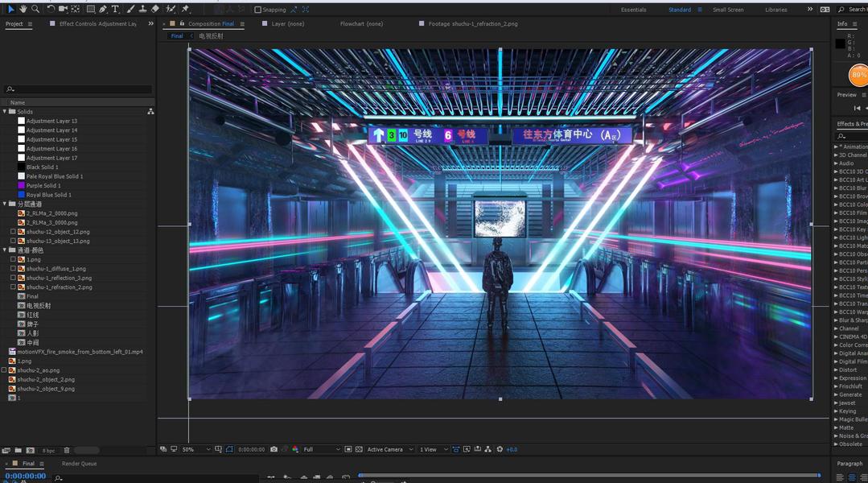Select the Puppet Pin tool
868x483 pixels.
click(185, 9)
